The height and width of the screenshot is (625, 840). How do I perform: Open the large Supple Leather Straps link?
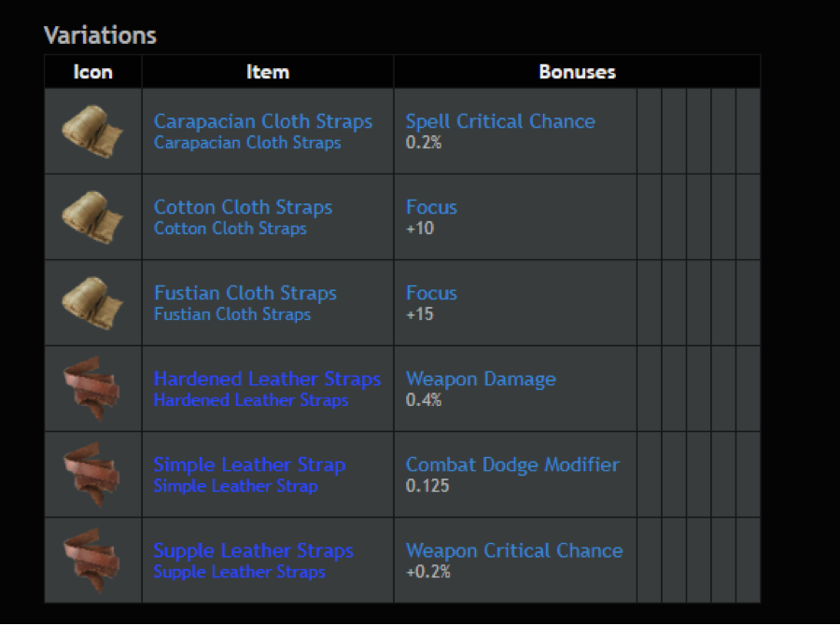[x=253, y=550]
